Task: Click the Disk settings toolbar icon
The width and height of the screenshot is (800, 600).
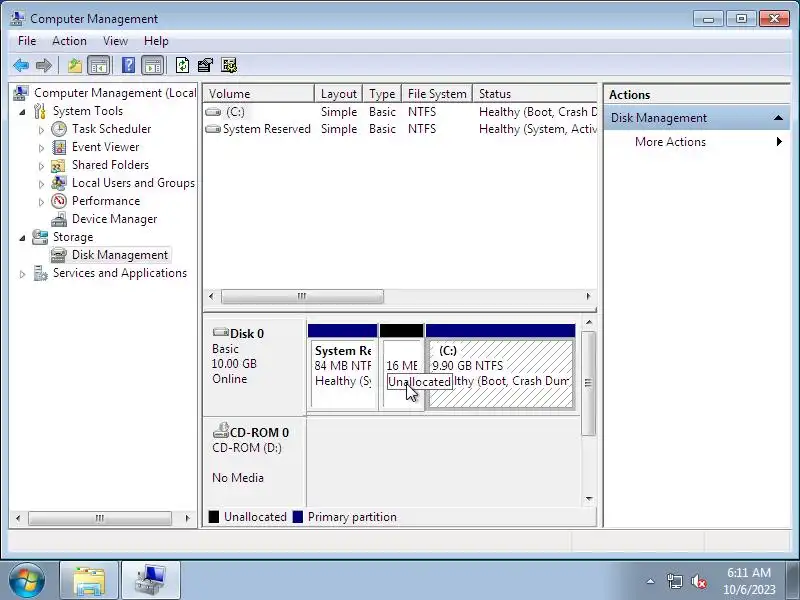Action: (229, 65)
